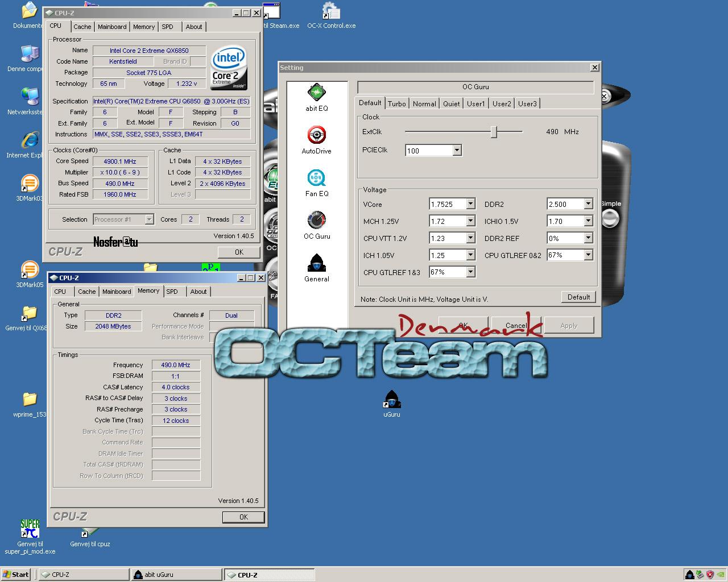Screen dimensions: 728x582
Task: Expand CPU GTLREF 0&2 dropdown
Action: (588, 255)
